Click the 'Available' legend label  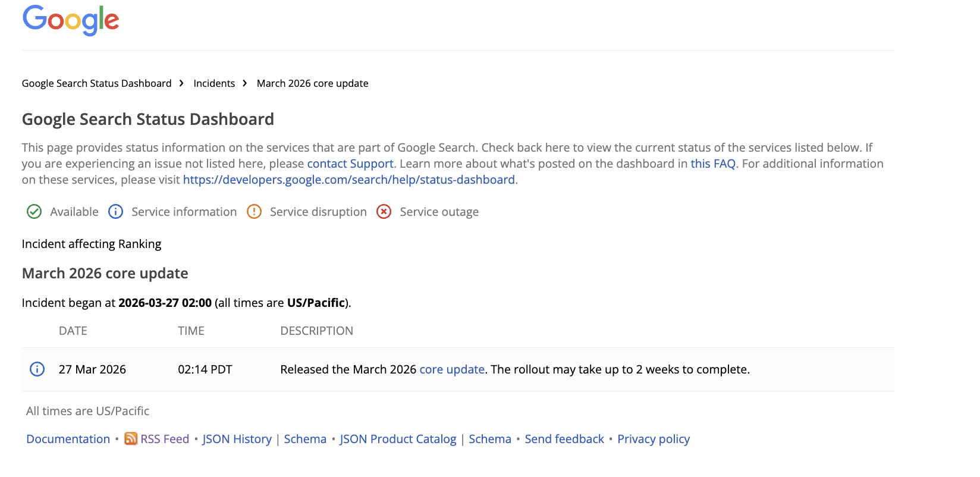pyautogui.click(x=74, y=212)
